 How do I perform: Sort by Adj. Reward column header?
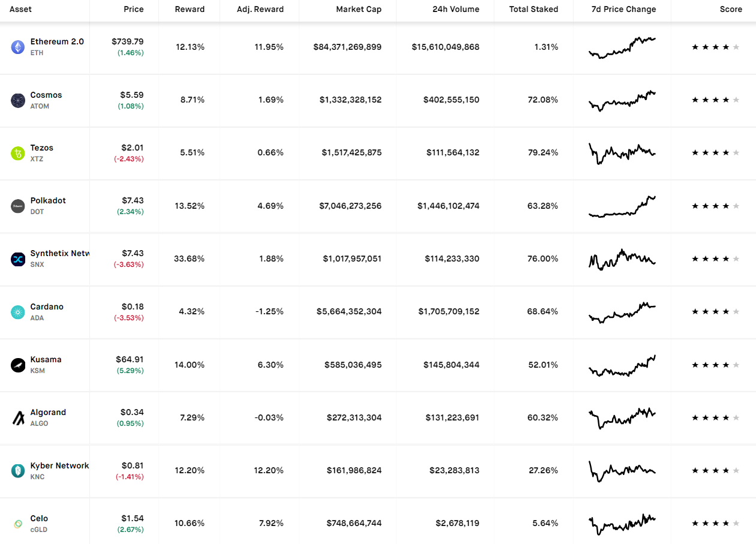point(260,10)
